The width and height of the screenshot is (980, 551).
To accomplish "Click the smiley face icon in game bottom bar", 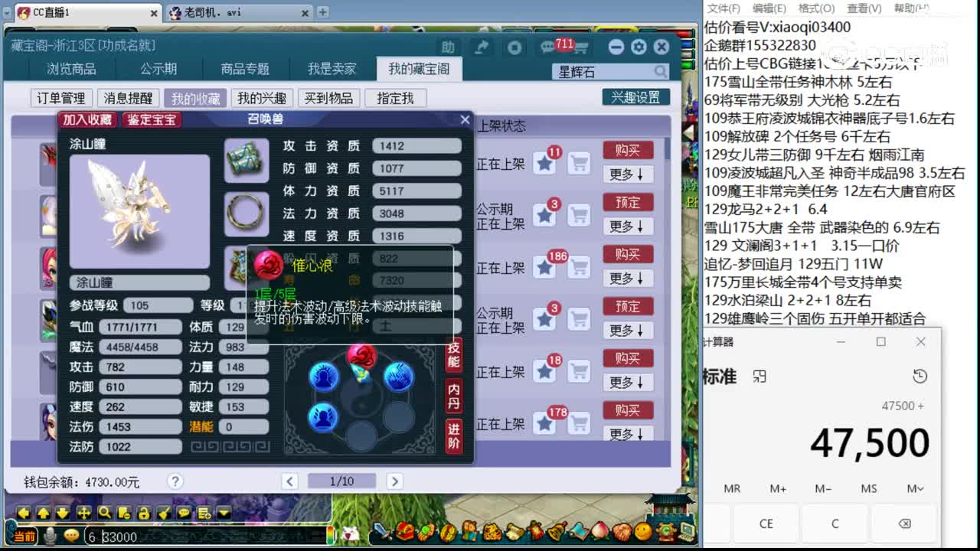I will click(x=642, y=532).
